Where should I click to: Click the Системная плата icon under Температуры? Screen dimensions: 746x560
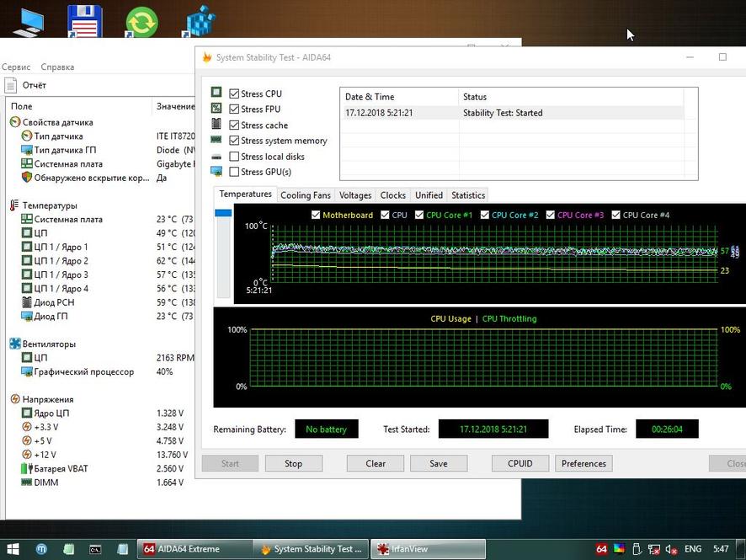point(27,219)
